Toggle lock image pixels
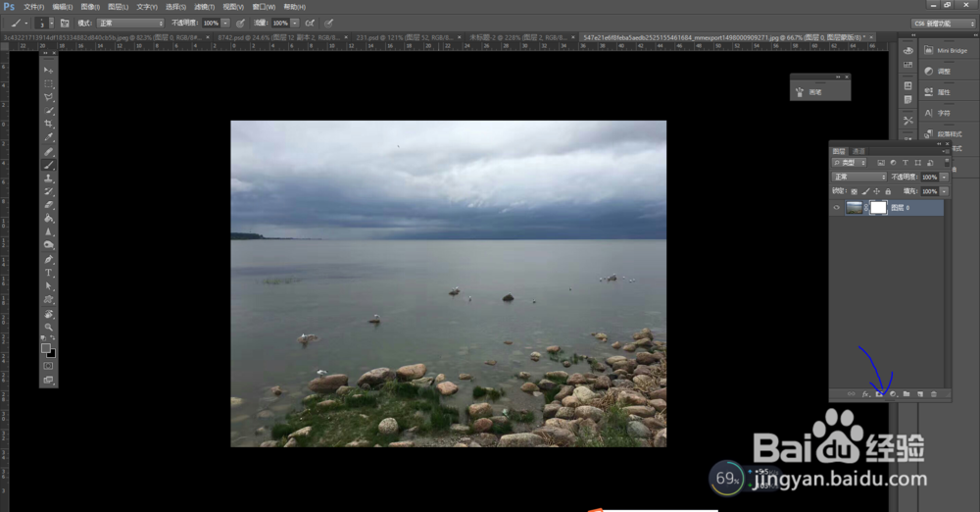This screenshot has width=980, height=512. [x=865, y=191]
